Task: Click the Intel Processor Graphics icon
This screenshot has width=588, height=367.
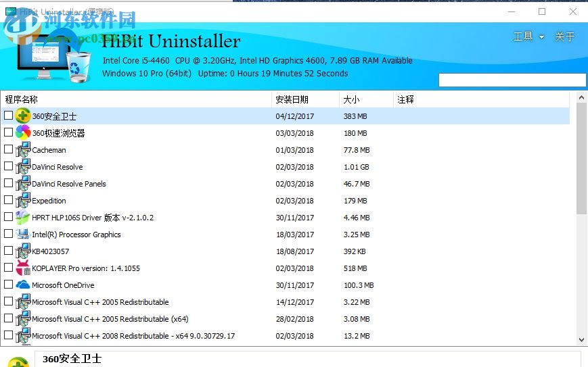Action: coord(23,234)
